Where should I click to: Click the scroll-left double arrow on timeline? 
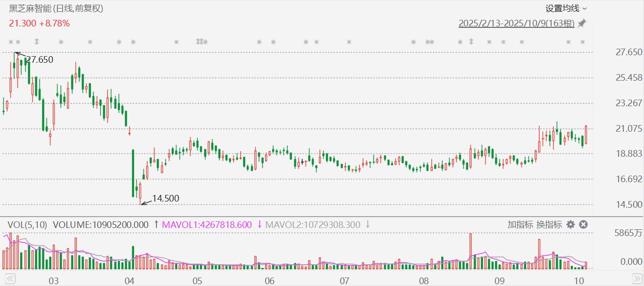[x=9, y=278]
